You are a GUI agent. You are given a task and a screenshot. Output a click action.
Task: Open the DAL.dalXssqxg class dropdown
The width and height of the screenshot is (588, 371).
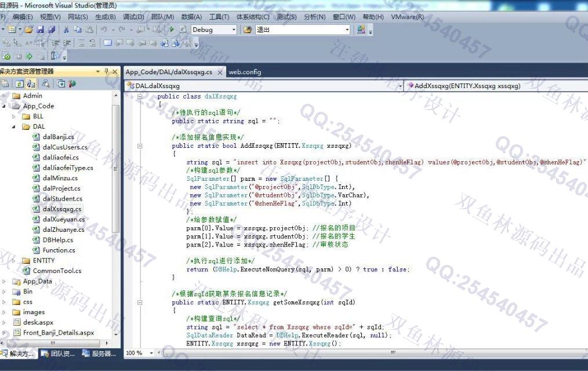[400, 86]
